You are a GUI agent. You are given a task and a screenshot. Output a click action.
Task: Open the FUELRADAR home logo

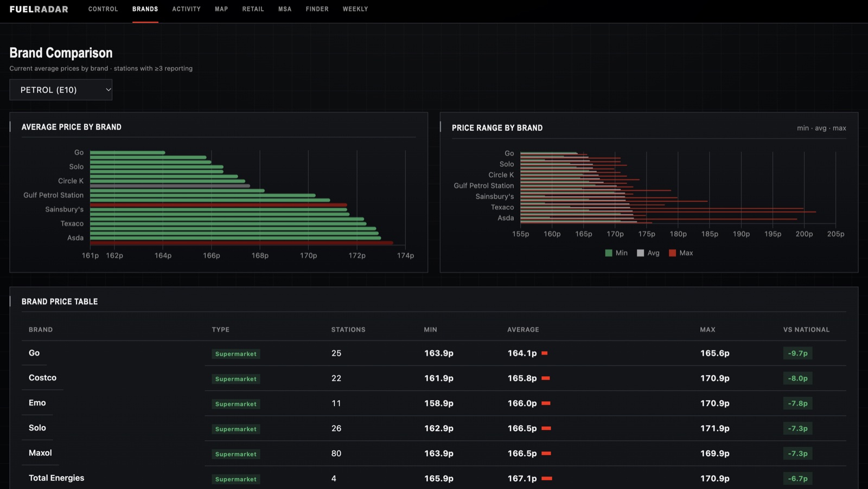pyautogui.click(x=39, y=9)
